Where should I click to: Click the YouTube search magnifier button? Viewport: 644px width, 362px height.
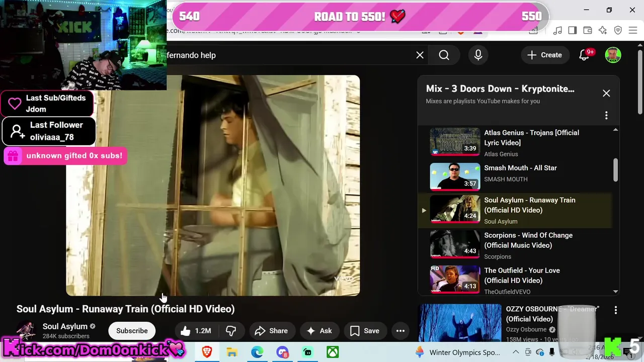pos(444,55)
